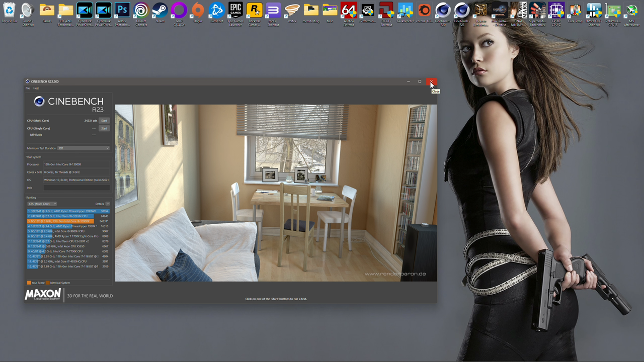Open Core Temp desktop icon
This screenshot has width=644, height=362.
point(575,13)
